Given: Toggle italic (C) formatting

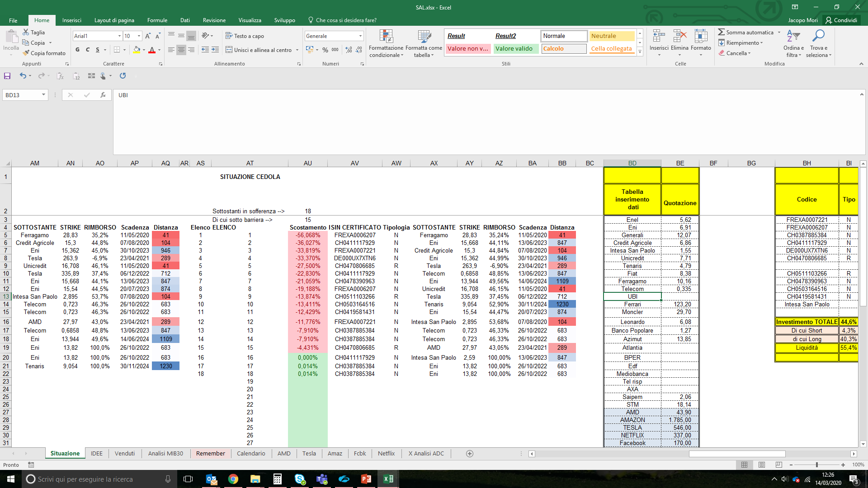Looking at the screenshot, I should click(88, 50).
